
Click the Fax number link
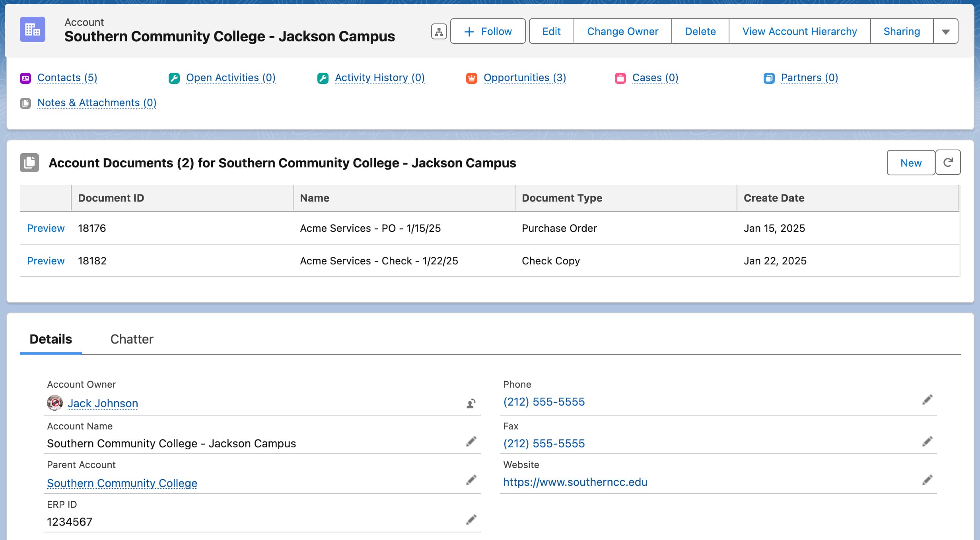[x=544, y=443]
